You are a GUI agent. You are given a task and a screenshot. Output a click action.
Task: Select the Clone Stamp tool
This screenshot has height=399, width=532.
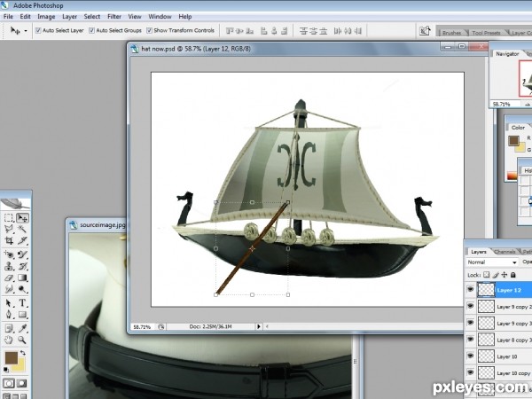(9, 266)
